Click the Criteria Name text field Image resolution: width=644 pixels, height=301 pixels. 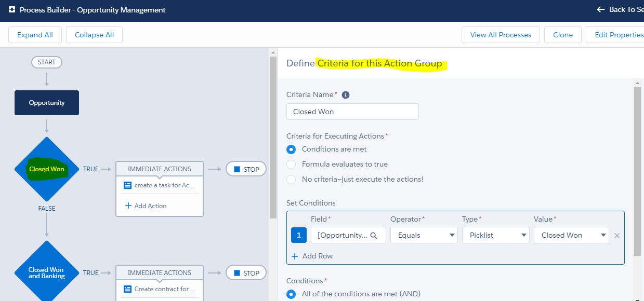(x=352, y=112)
